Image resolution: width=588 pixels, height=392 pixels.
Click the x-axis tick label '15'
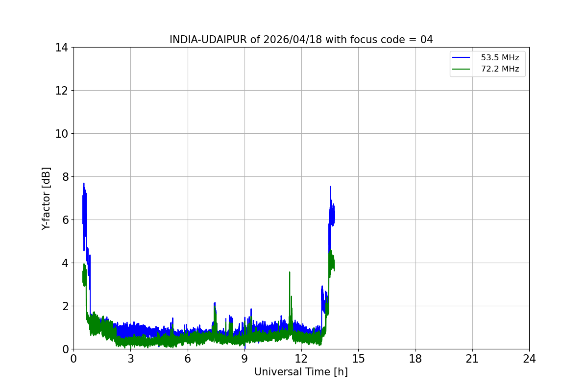[x=358, y=359]
